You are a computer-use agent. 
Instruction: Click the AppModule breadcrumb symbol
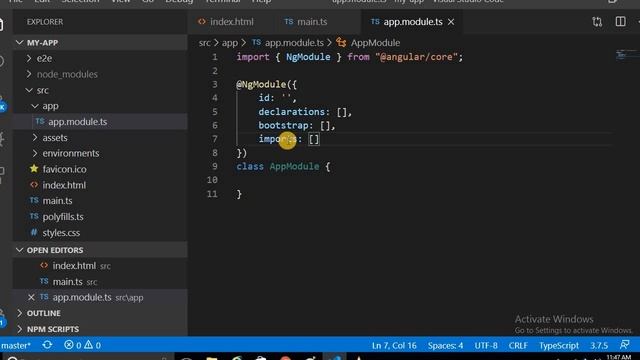point(369,42)
